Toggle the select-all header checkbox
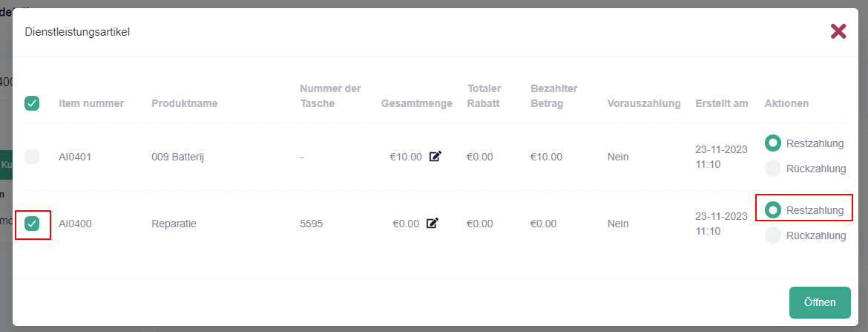The image size is (868, 332). [33, 103]
